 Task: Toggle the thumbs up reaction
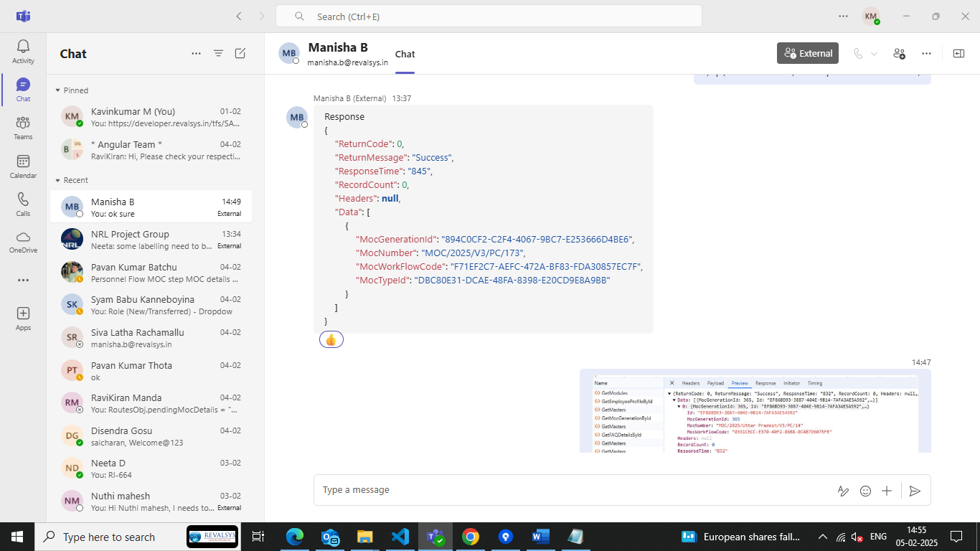331,339
